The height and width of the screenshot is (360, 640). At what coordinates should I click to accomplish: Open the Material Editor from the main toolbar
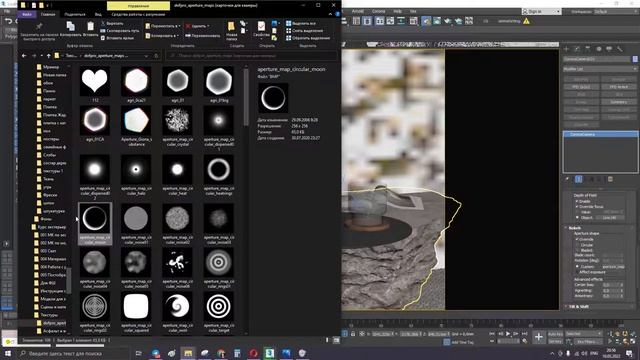click(414, 21)
